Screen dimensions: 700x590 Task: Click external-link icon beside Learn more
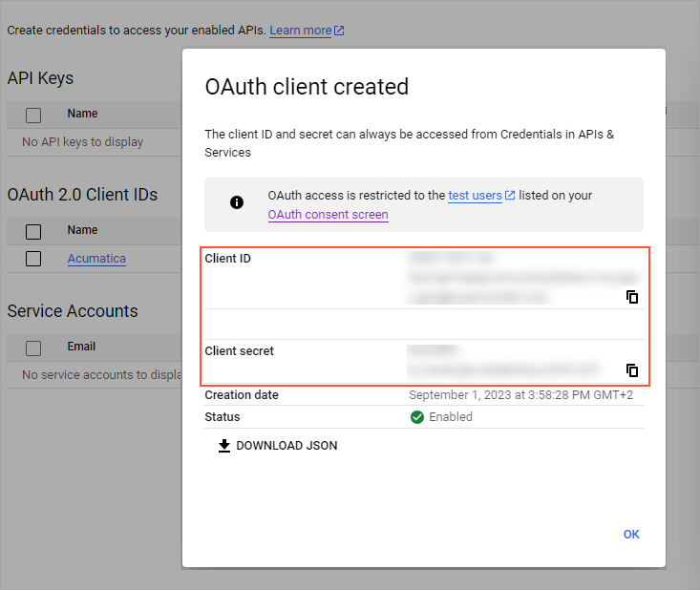point(339,31)
